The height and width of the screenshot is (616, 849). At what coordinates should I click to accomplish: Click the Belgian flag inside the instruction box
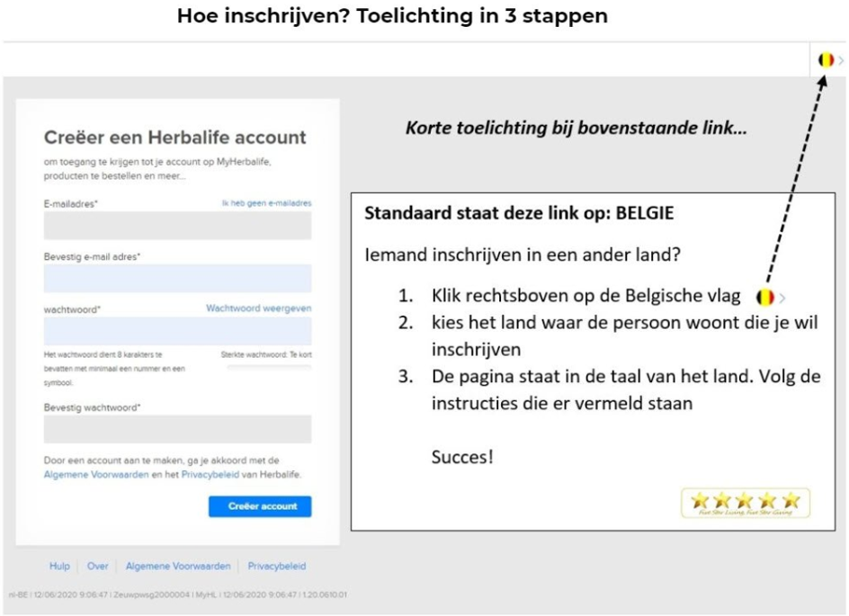[x=765, y=297]
